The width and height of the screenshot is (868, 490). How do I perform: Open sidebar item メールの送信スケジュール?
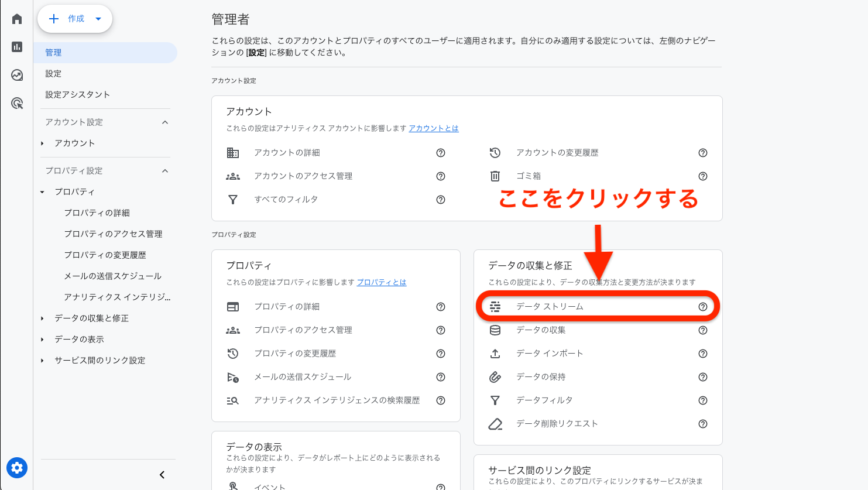click(x=112, y=276)
